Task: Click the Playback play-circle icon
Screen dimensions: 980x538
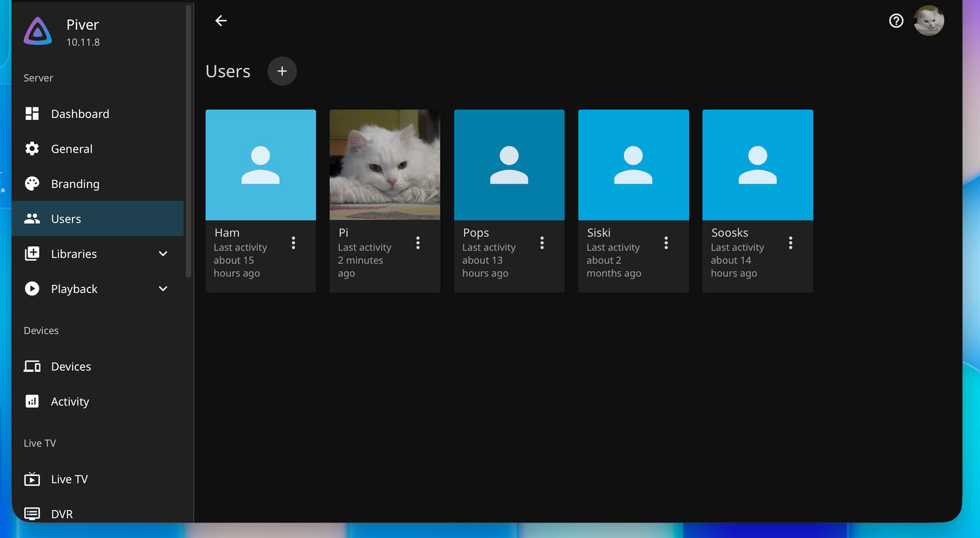Action: (32, 289)
